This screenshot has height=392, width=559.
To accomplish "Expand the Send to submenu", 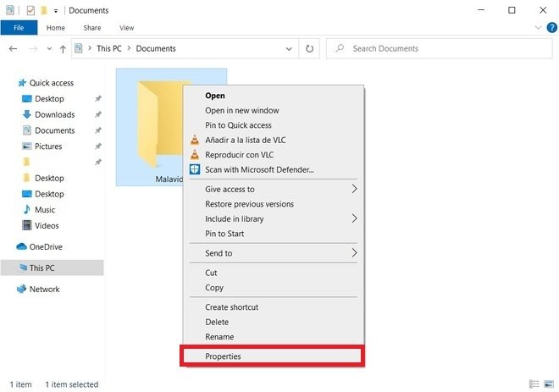I will tap(273, 253).
